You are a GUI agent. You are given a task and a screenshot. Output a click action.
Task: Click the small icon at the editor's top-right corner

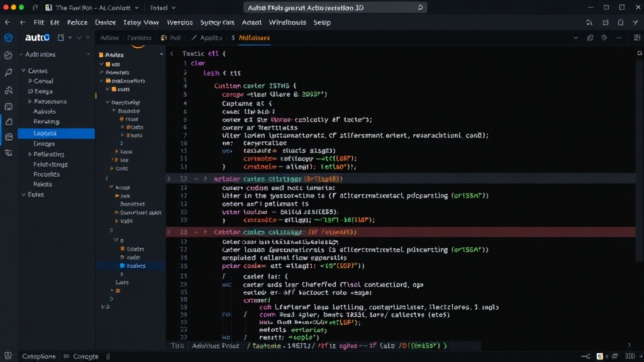coord(640,53)
